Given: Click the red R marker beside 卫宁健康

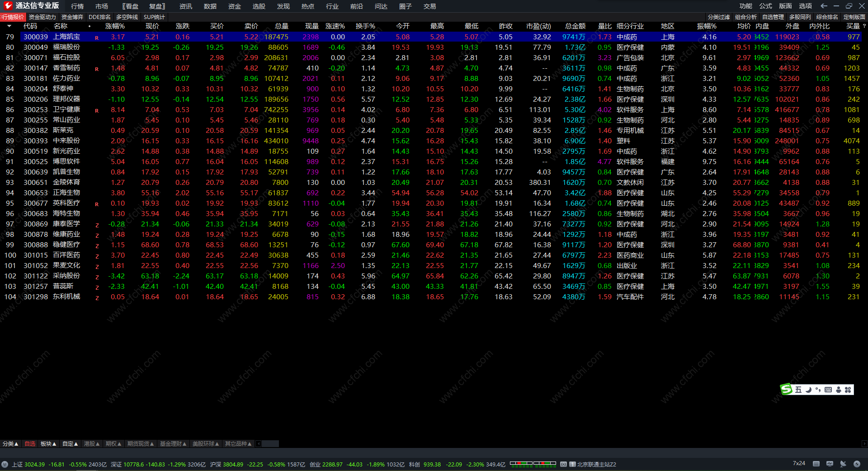Looking at the screenshot, I should tap(97, 111).
